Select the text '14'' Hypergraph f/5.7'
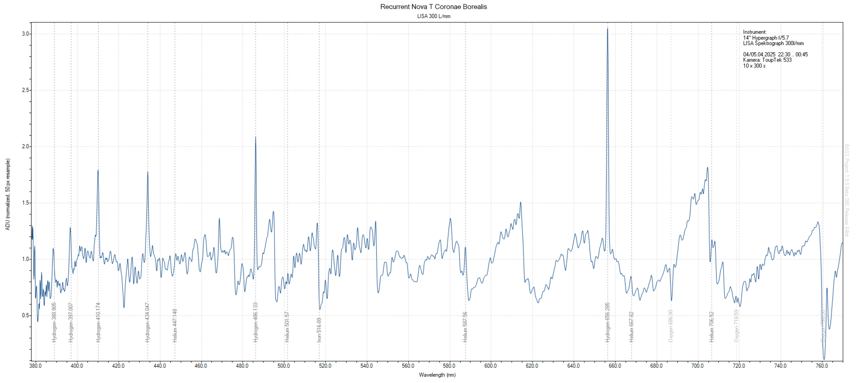 pos(766,38)
